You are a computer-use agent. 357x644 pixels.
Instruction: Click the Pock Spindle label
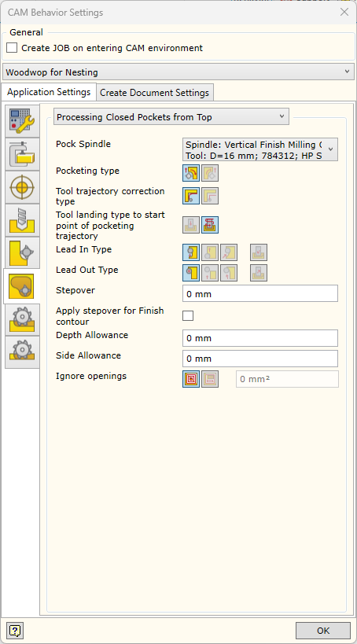(83, 144)
